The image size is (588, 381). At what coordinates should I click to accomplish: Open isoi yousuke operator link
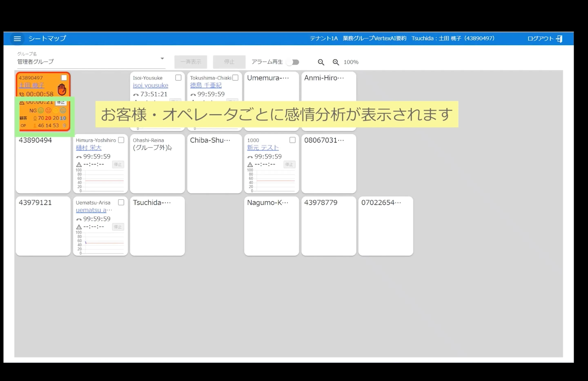point(150,85)
